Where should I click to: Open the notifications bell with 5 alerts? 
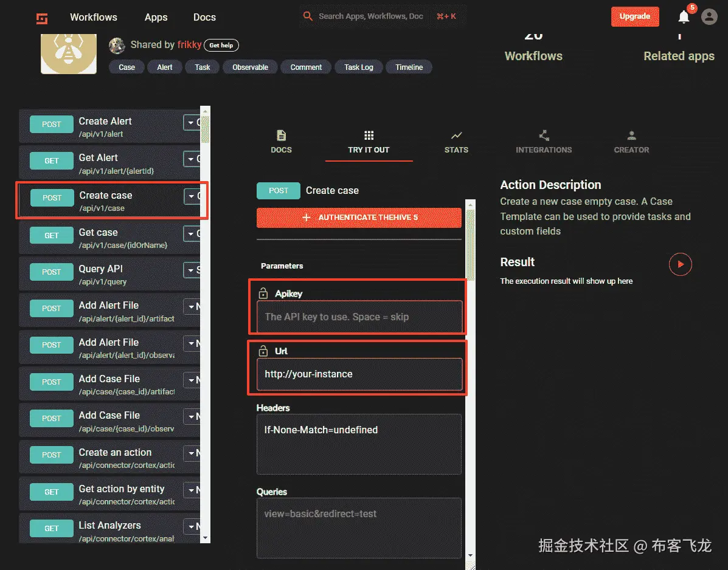coord(682,17)
